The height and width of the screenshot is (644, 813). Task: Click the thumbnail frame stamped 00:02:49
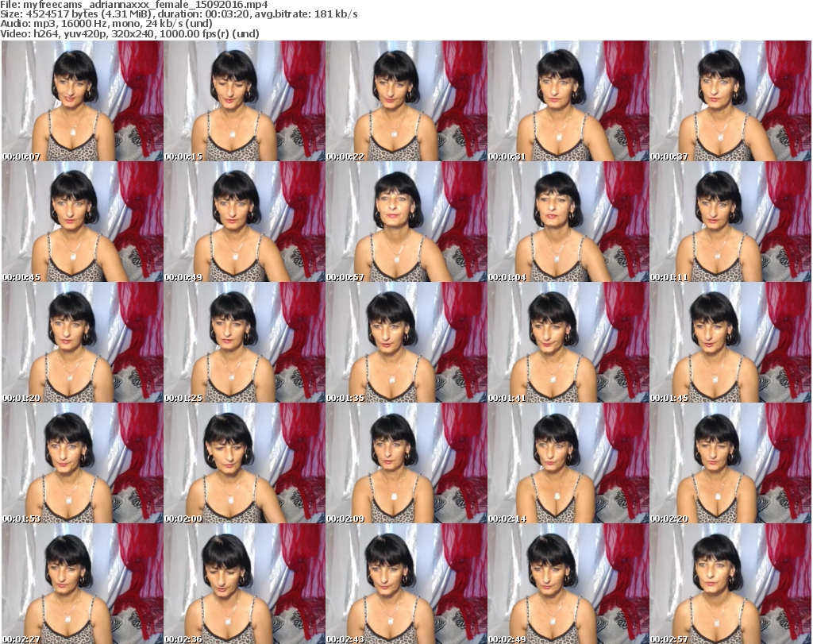point(568,584)
